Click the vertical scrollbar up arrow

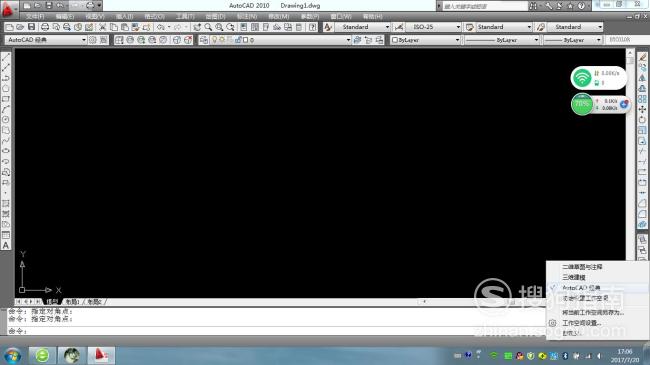tap(630, 53)
